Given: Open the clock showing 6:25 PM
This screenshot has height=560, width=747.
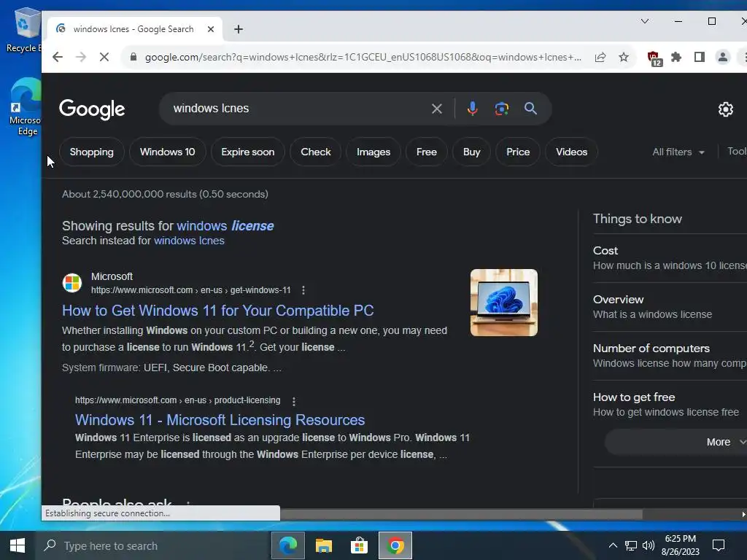Looking at the screenshot, I should tap(681, 545).
